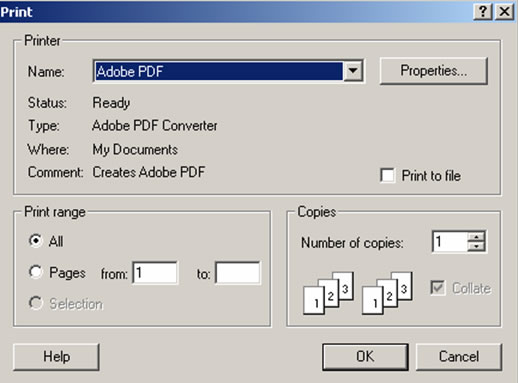Enable the Print to file checkbox
The height and width of the screenshot is (383, 518).
click(387, 175)
